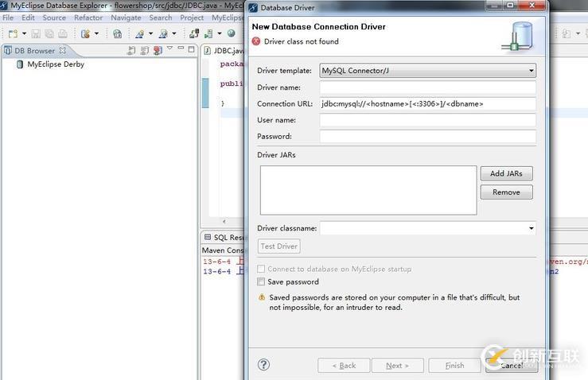Open the New file dropdown arrow
Viewport: 588px width, 380px height.
25,33
